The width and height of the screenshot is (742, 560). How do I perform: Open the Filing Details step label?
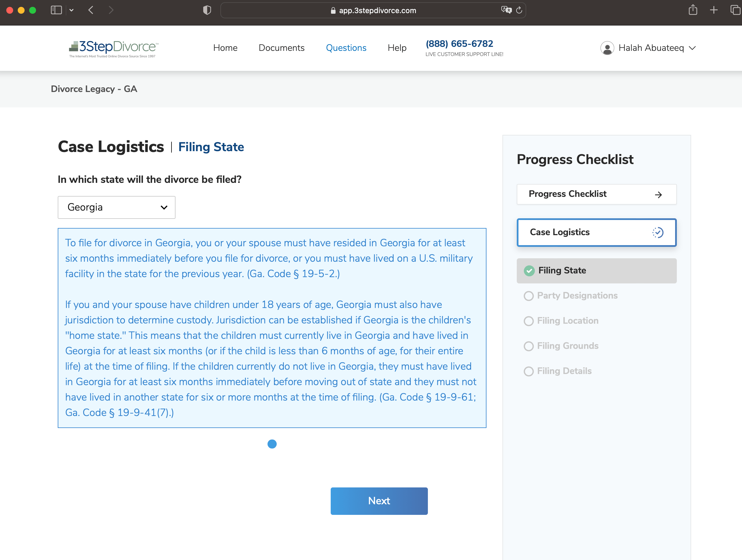(x=564, y=371)
